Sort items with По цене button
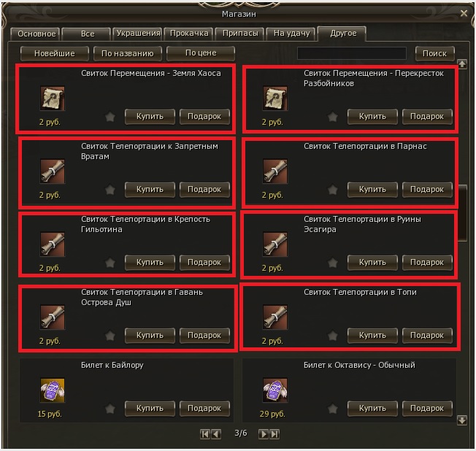The height and width of the screenshot is (451, 476). 201,53
